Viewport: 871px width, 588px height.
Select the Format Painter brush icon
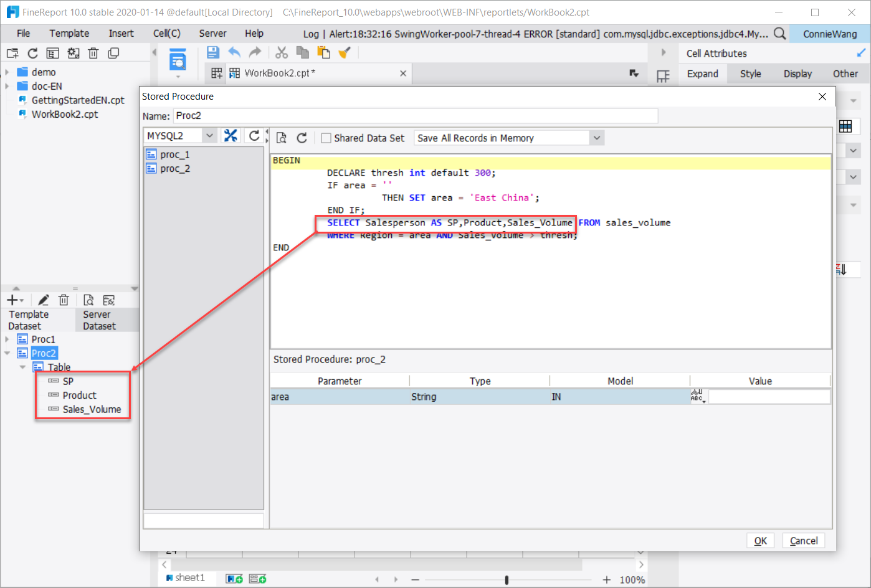[345, 52]
